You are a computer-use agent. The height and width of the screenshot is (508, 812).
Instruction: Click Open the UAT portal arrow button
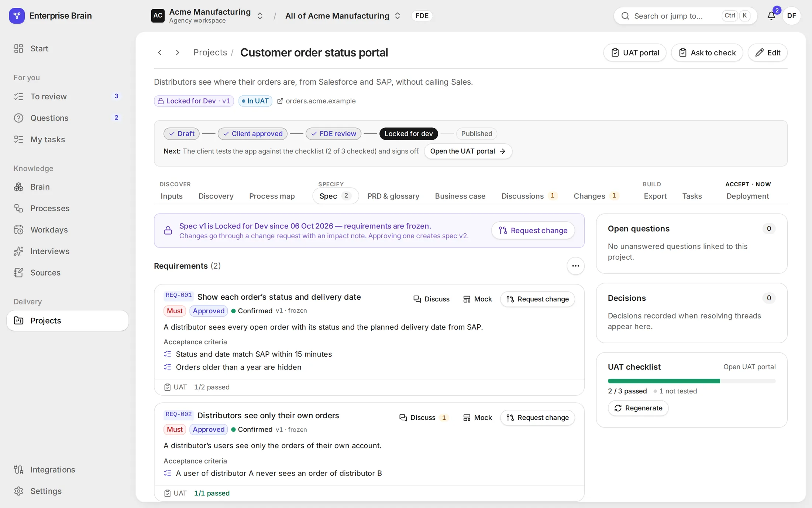(x=468, y=151)
